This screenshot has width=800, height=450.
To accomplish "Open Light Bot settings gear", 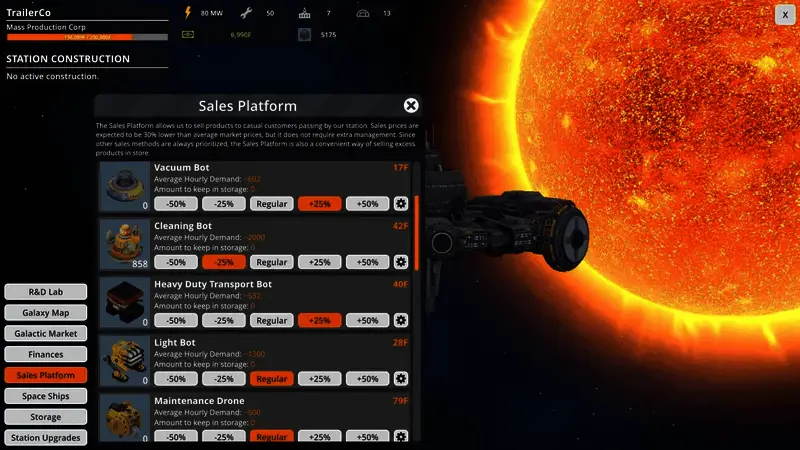I will pyautogui.click(x=401, y=379).
